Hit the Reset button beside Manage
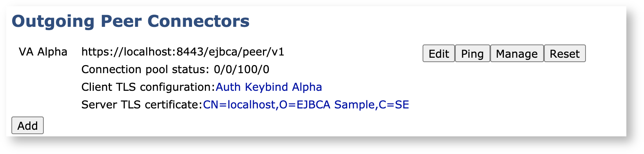 pos(565,54)
